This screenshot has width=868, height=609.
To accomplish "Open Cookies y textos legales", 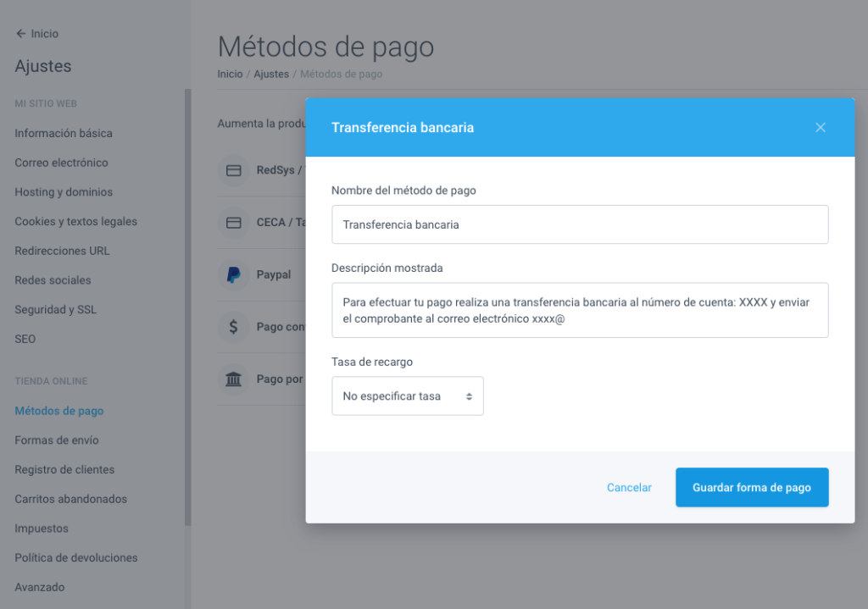I will 75,221.
